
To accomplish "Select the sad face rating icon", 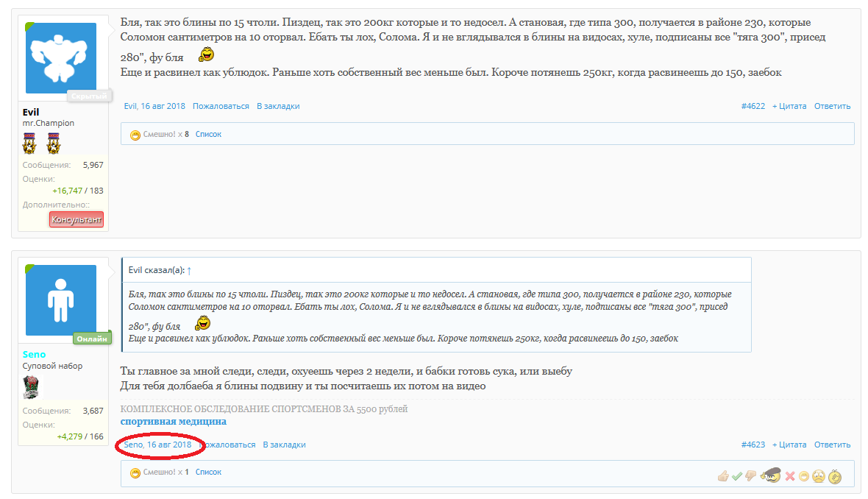I will click(818, 476).
